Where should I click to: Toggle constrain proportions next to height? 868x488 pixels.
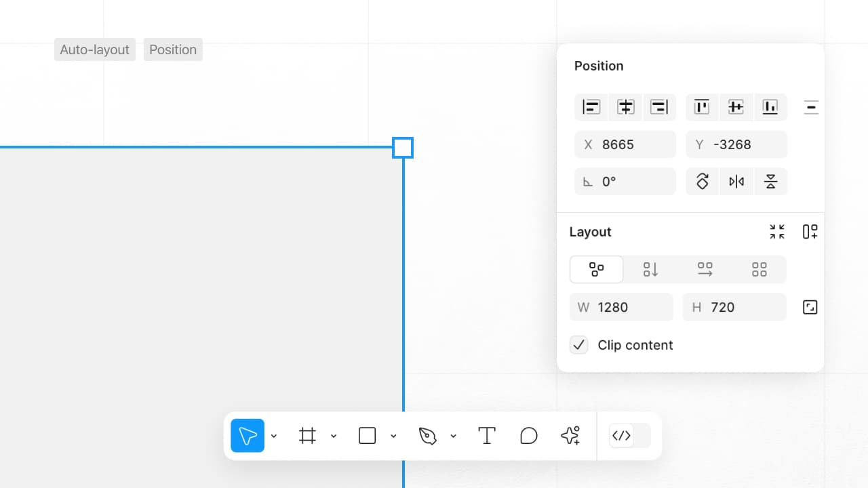[x=810, y=307]
